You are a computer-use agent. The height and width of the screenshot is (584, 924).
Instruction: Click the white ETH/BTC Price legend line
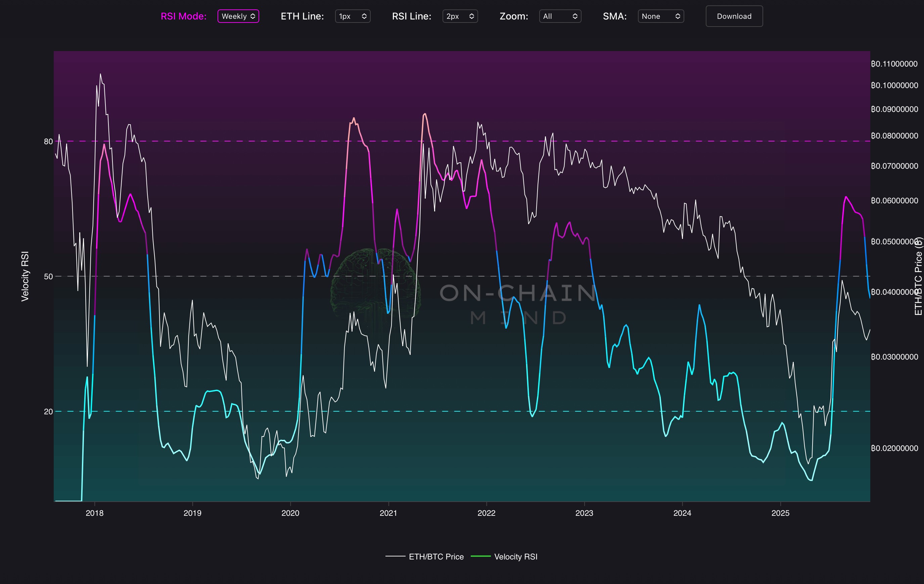(395, 556)
